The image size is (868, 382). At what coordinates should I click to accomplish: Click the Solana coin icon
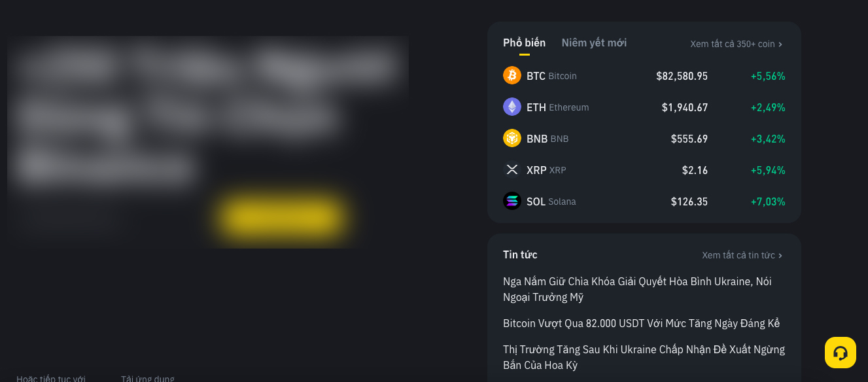pos(512,201)
